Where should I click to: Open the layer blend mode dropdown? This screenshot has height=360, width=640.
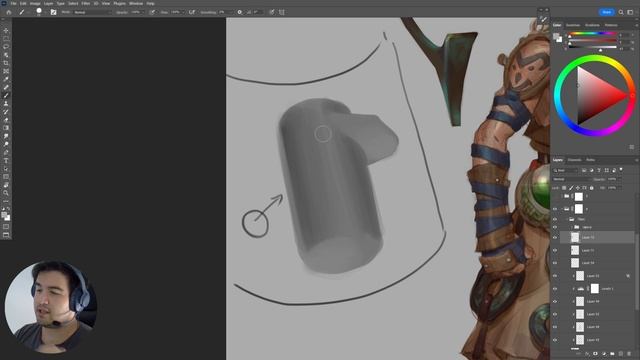571,179
